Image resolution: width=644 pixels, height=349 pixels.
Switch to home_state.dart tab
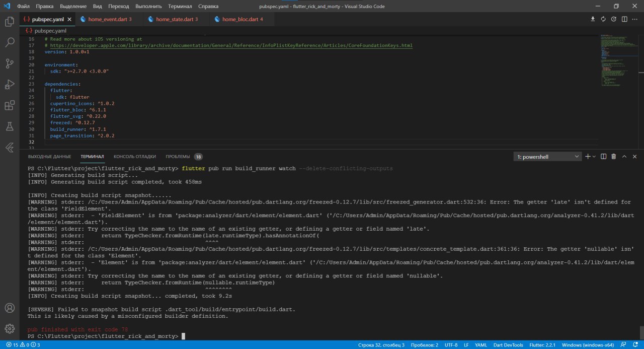tap(177, 19)
